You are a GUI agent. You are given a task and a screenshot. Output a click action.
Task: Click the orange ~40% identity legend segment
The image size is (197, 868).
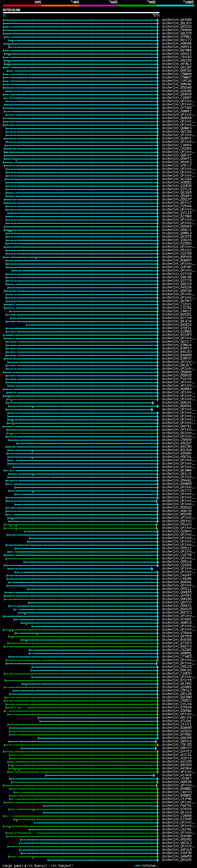(60, 6)
